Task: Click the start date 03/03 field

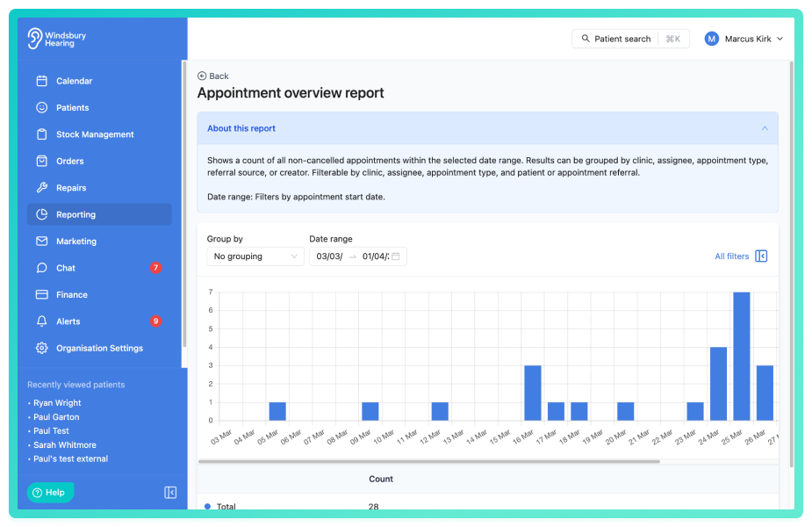Action: click(x=329, y=256)
